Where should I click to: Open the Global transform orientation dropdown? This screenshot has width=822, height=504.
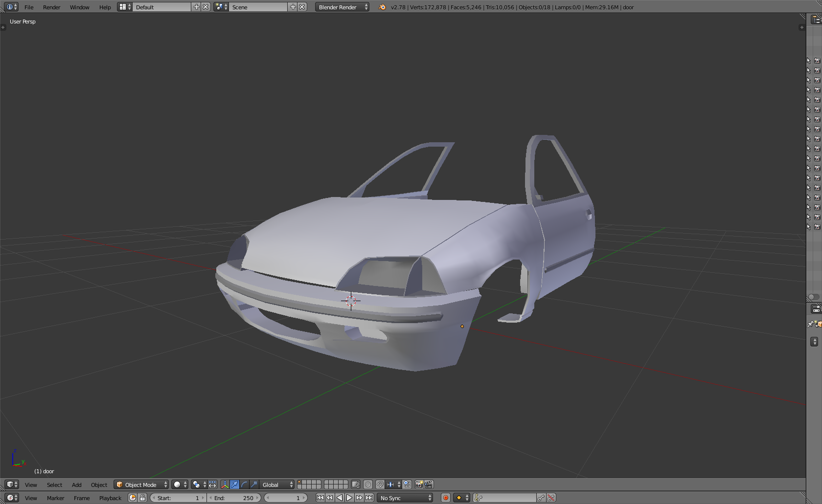click(277, 484)
